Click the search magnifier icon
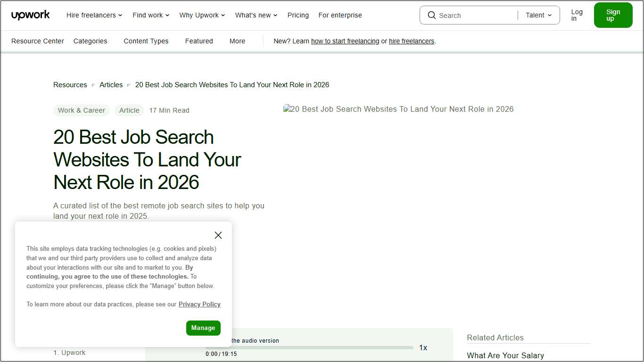The width and height of the screenshot is (644, 362). coord(431,15)
